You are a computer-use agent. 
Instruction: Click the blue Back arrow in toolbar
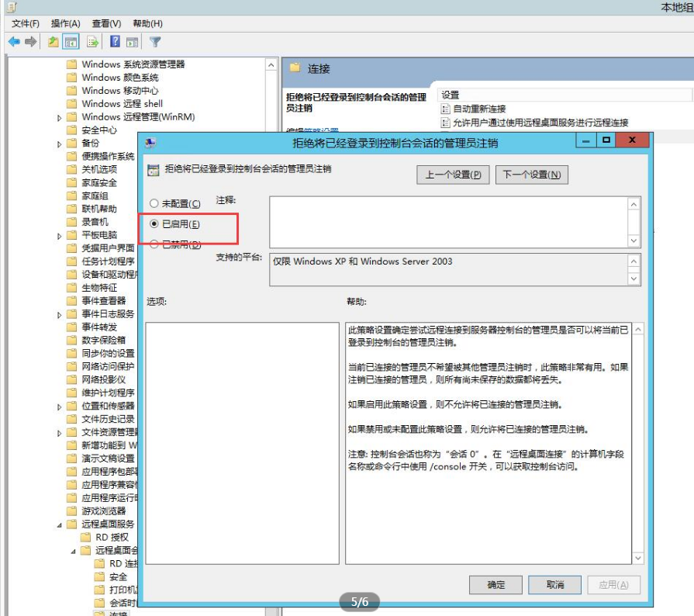tap(14, 42)
